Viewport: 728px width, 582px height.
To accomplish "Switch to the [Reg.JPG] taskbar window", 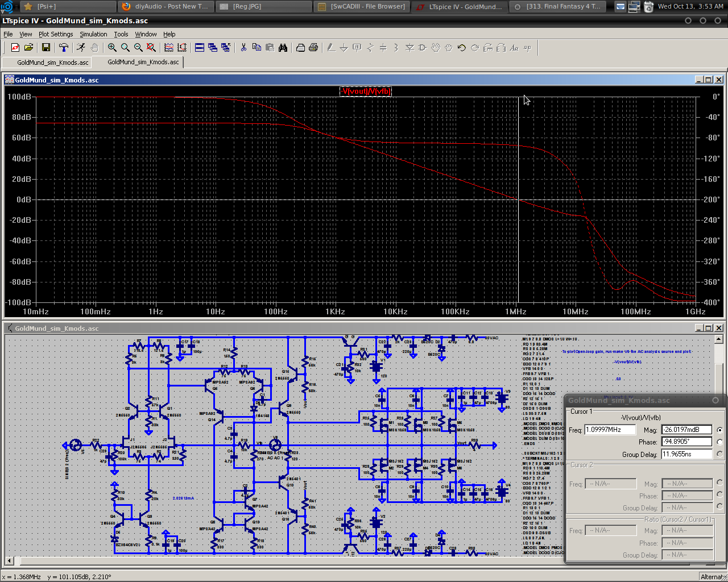I will (x=263, y=6).
